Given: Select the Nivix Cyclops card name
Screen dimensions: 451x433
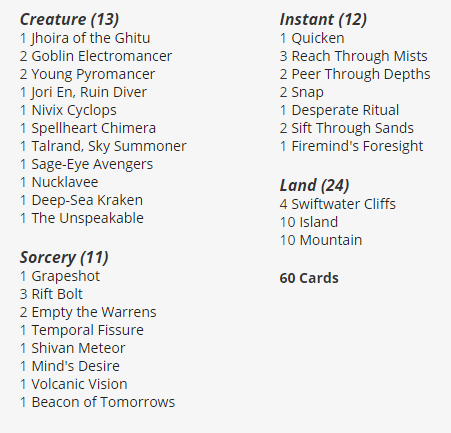Looking at the screenshot, I should (74, 110).
